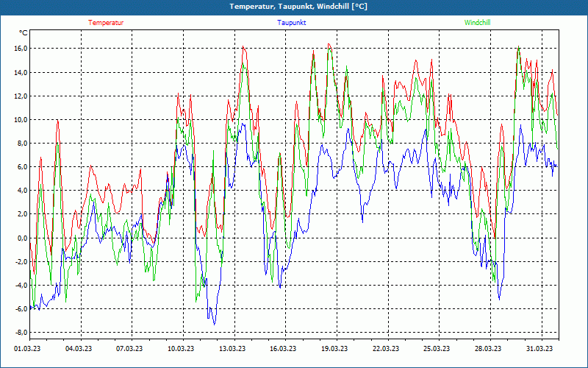This screenshot has width=588, height=368.
Task: Click the 22.03.23 date label
Action: (x=386, y=349)
